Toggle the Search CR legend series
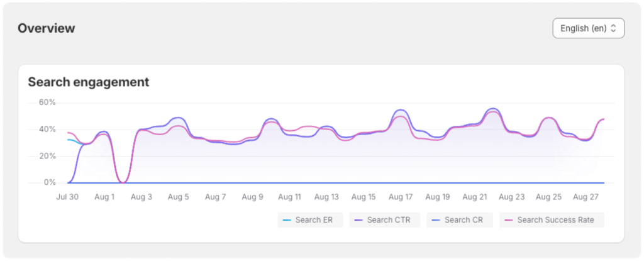The image size is (644, 261). click(460, 220)
